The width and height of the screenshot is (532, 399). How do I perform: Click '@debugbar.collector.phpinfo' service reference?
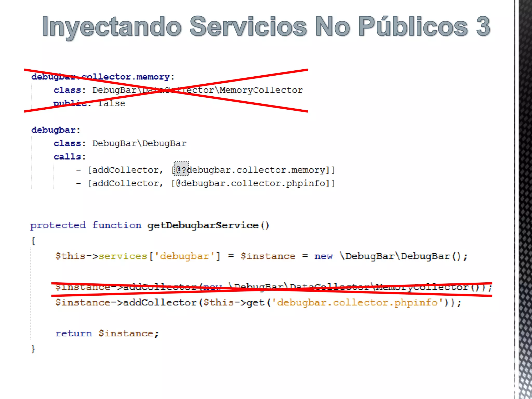[x=251, y=183]
